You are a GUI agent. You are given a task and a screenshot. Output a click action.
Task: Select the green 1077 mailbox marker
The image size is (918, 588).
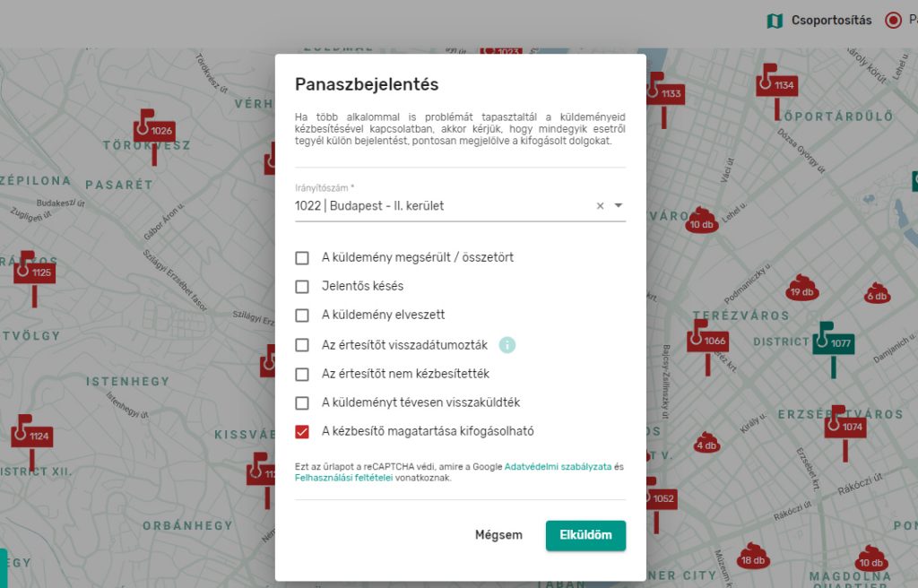833,342
